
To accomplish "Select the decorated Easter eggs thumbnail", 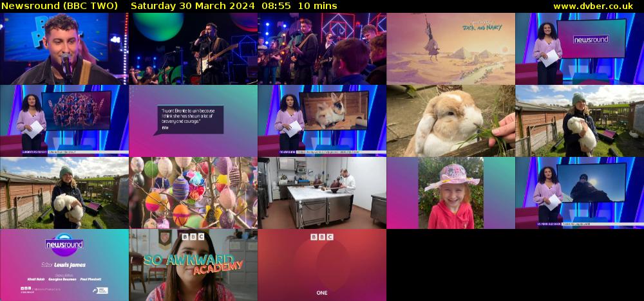I will (193, 193).
